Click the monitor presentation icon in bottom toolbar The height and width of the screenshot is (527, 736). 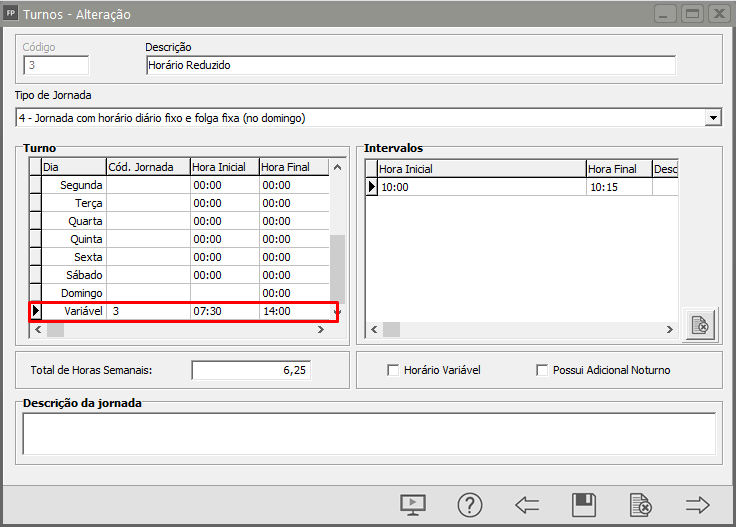coord(413,504)
